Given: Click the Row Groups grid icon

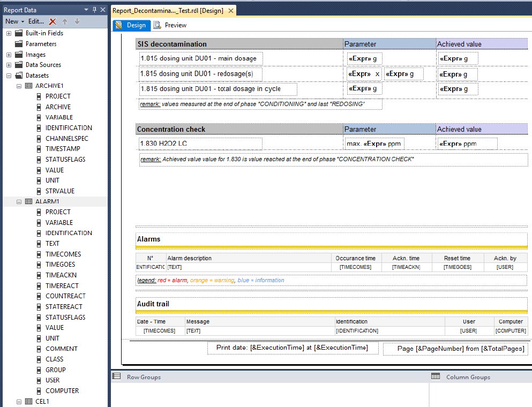Looking at the screenshot, I should point(116,376).
